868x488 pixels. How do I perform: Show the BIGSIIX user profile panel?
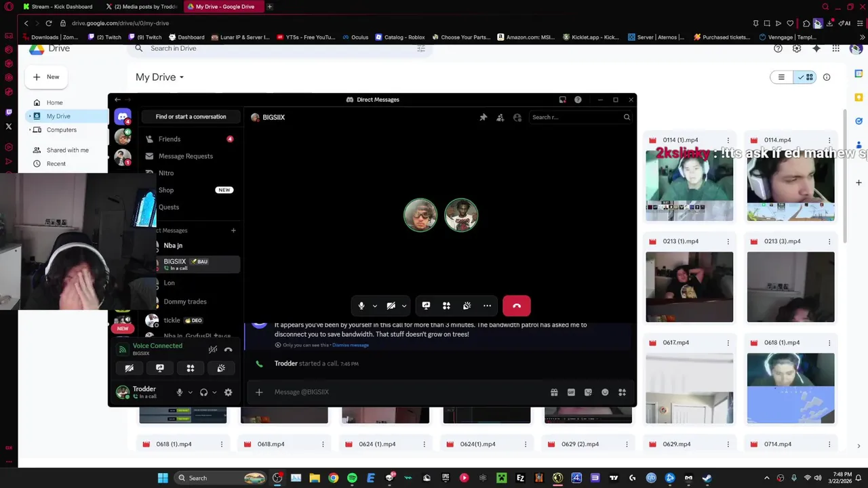pyautogui.click(x=517, y=117)
